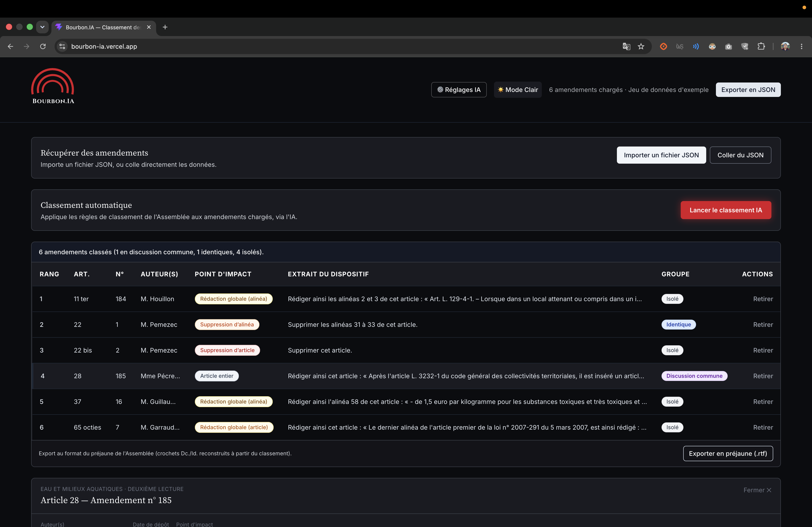Click the shield checkmark extension icon
This screenshot has width=812, height=527.
point(745,46)
